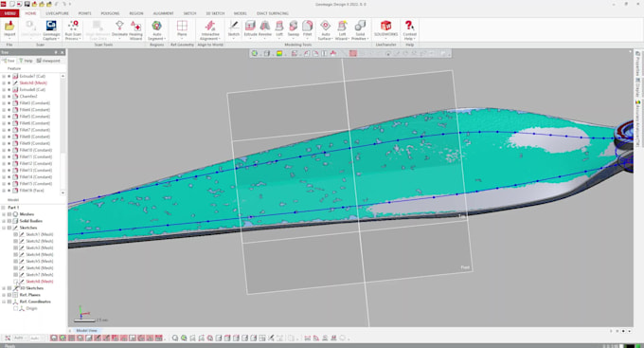Open the Loft Wizard
Viewport: 644px width, 348px height.
pos(342,30)
